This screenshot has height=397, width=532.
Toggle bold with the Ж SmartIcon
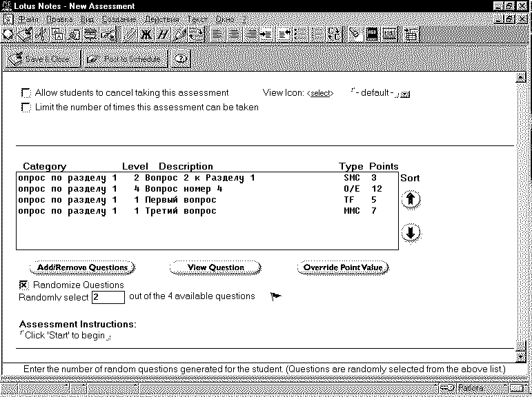click(146, 34)
